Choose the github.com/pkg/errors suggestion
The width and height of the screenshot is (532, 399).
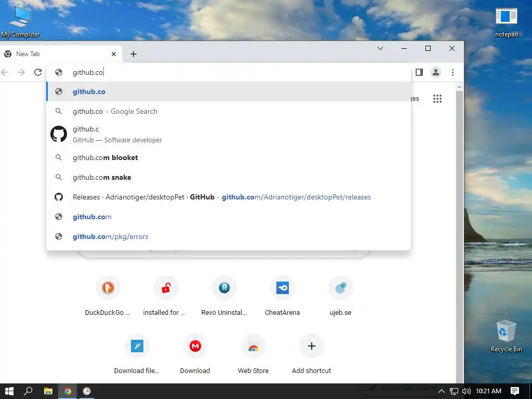(229, 236)
